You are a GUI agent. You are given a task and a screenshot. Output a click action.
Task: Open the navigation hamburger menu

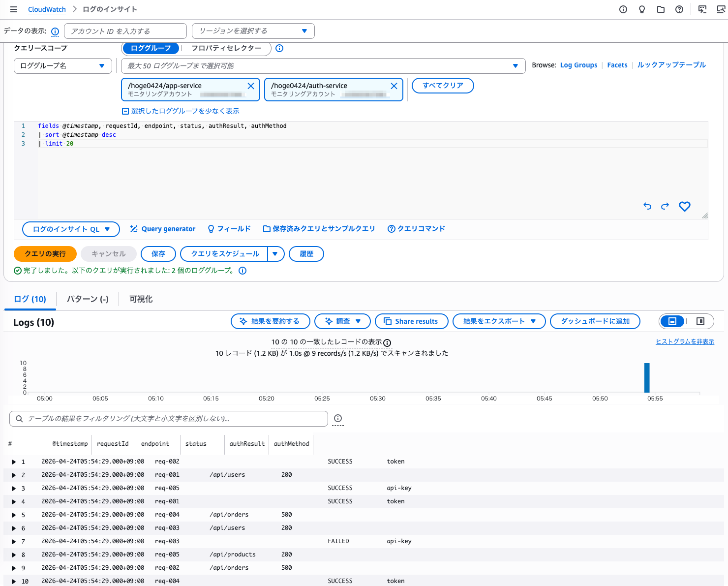click(x=13, y=9)
